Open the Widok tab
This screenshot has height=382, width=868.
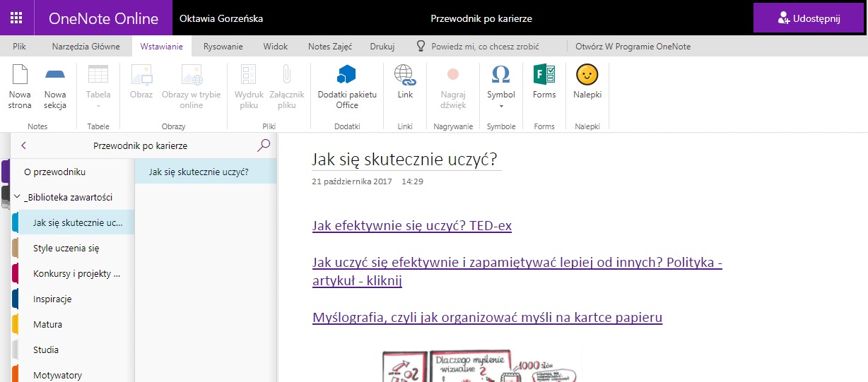(275, 47)
